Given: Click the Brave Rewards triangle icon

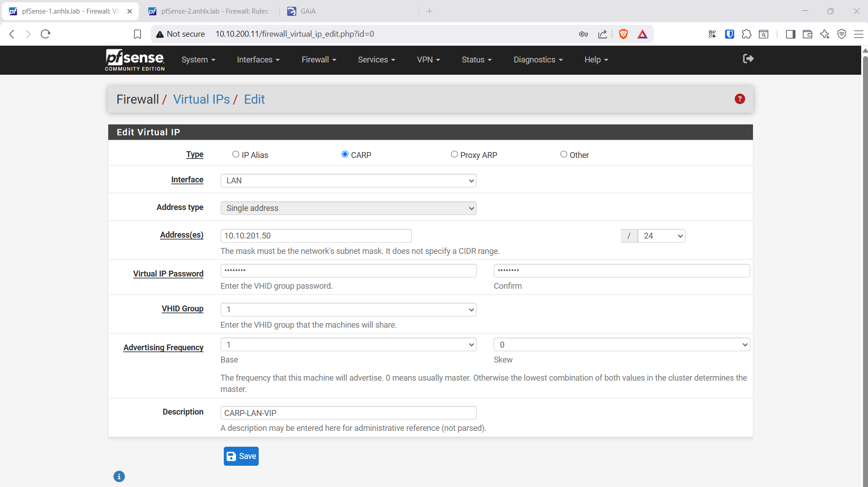Looking at the screenshot, I should (642, 34).
